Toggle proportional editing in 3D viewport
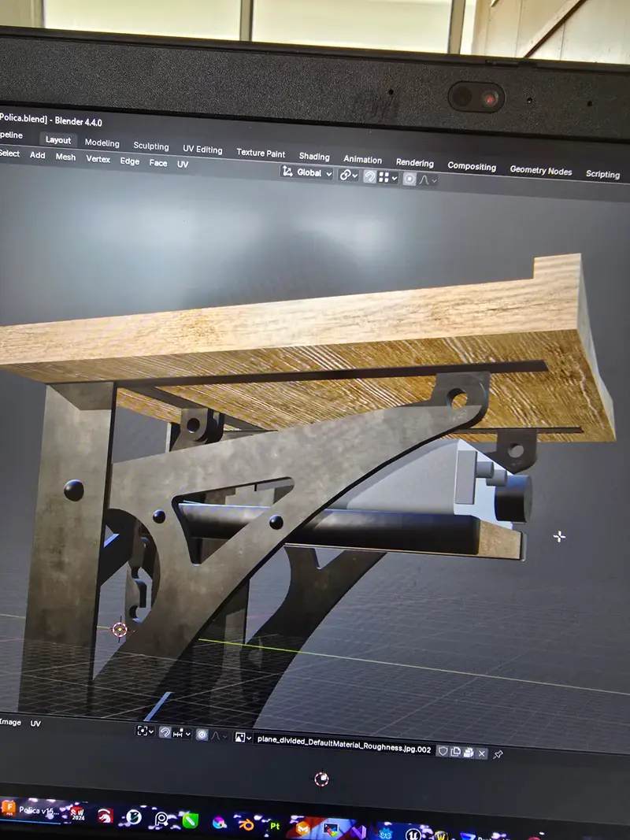 click(x=409, y=179)
